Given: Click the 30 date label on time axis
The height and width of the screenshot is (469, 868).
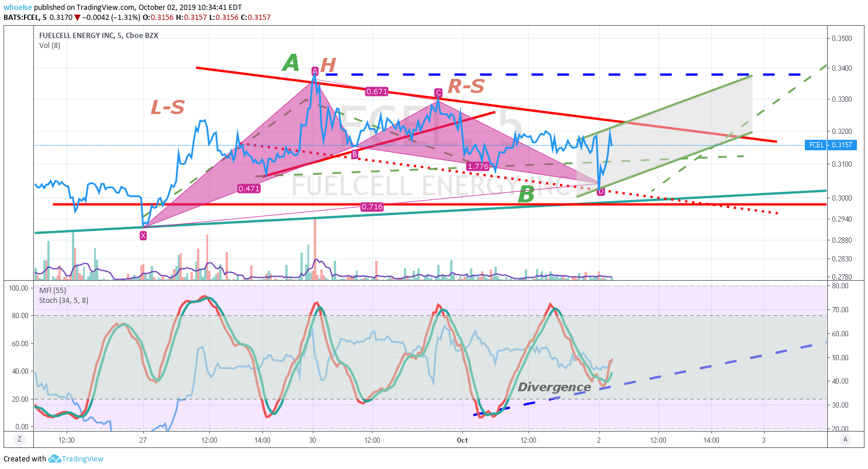Looking at the screenshot, I should (313, 439).
